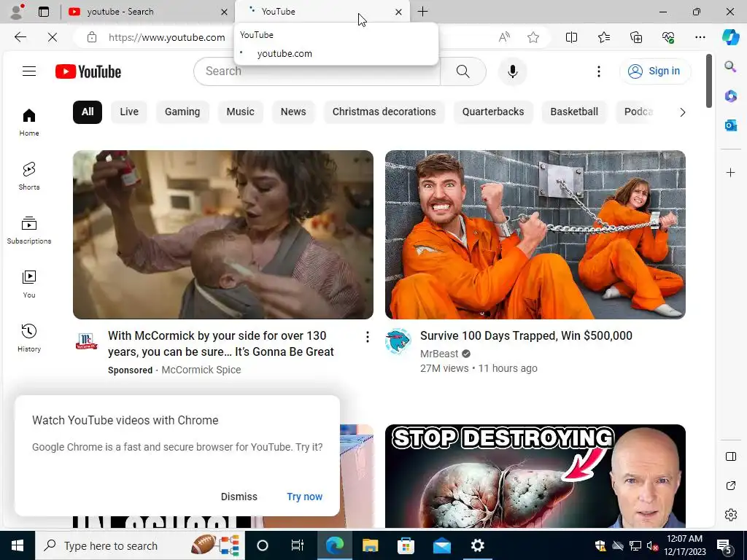Go back with browser back arrow
Viewport: 747px width, 560px height.
pos(20,37)
